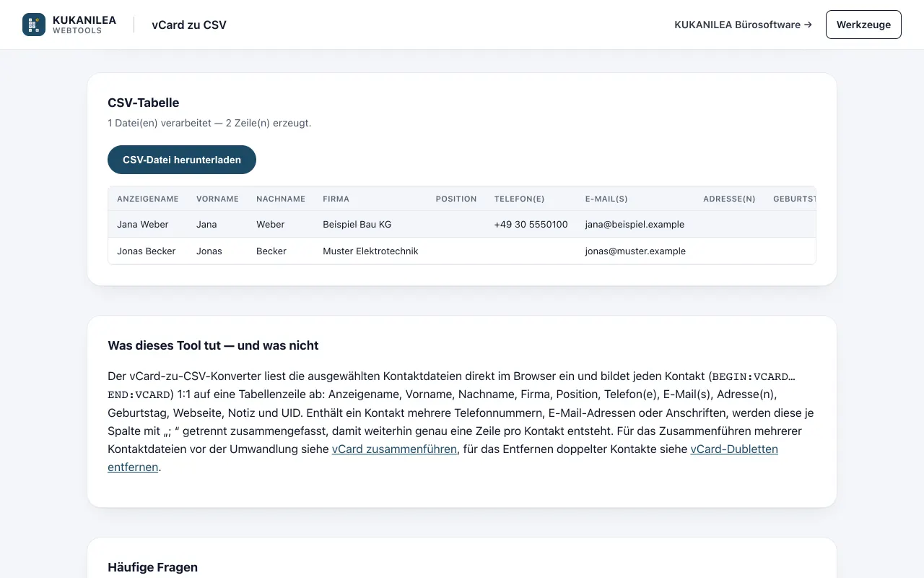Download the CSV file via 'CSV-Datei herunterladen'
Image resolution: width=924 pixels, height=578 pixels.
[182, 160]
